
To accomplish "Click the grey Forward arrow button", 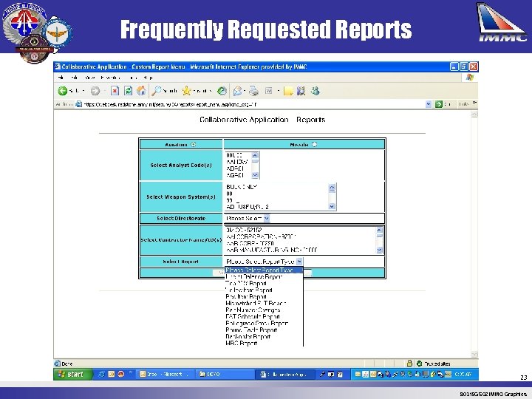I will click(95, 91).
